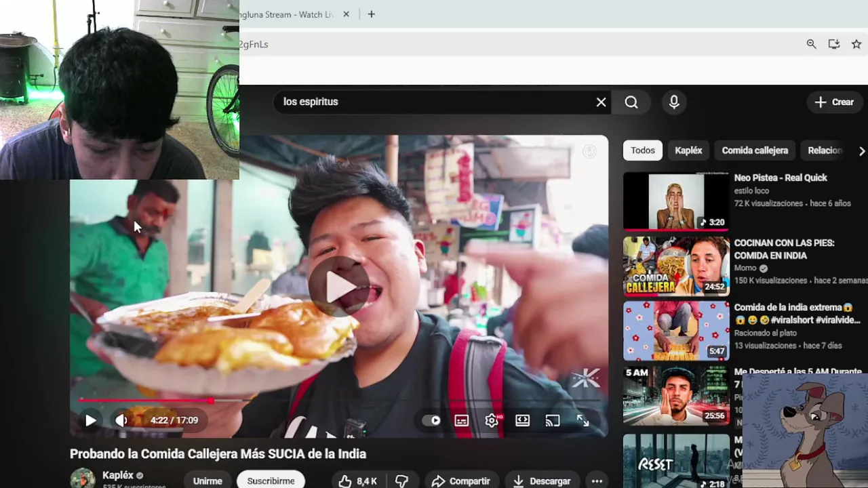Click the install app icon in address bar
This screenshot has height=488, width=868.
point(834,44)
